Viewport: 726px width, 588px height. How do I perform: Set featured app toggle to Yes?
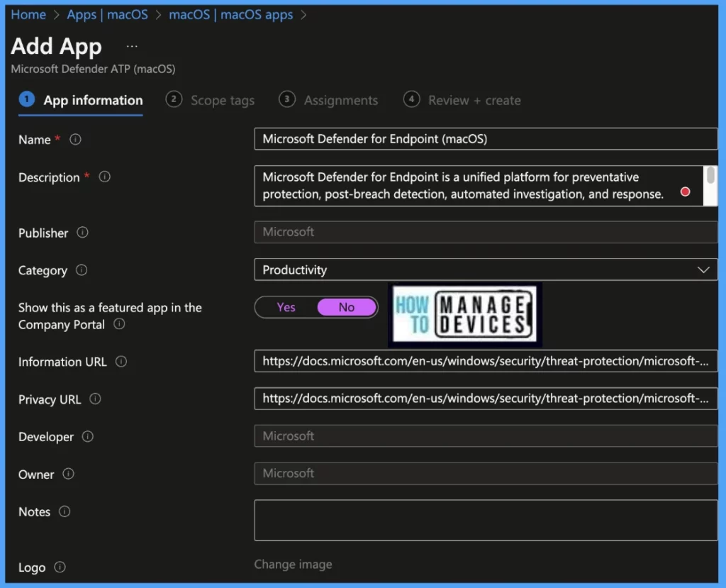(286, 307)
